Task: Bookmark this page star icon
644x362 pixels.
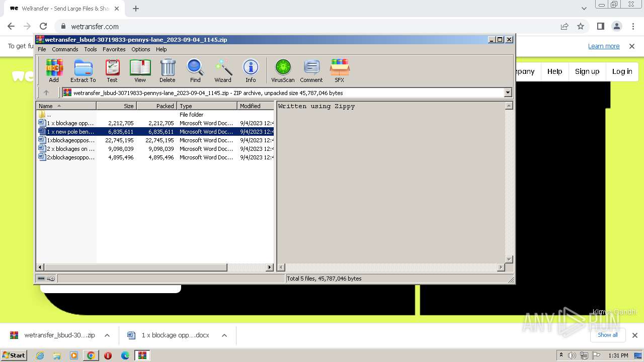Action: (x=581, y=27)
